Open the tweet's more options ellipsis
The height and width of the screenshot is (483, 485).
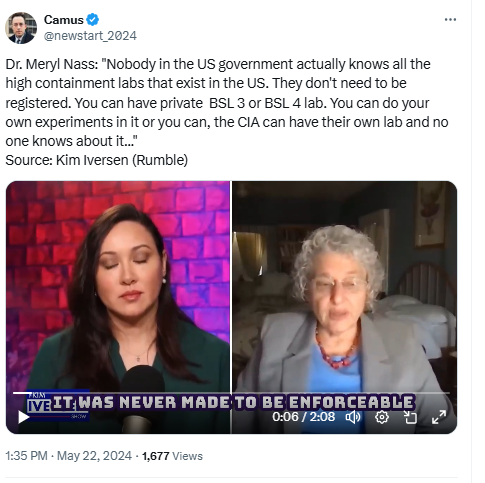(450, 20)
